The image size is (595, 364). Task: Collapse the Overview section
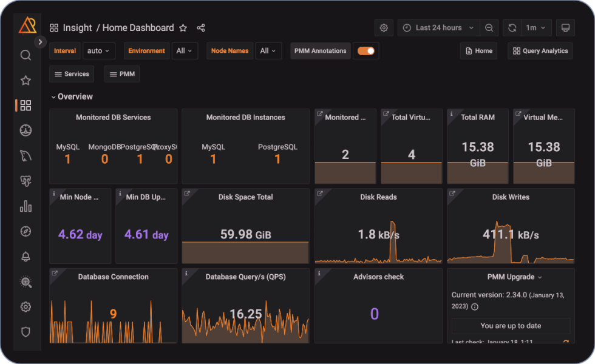(x=73, y=96)
